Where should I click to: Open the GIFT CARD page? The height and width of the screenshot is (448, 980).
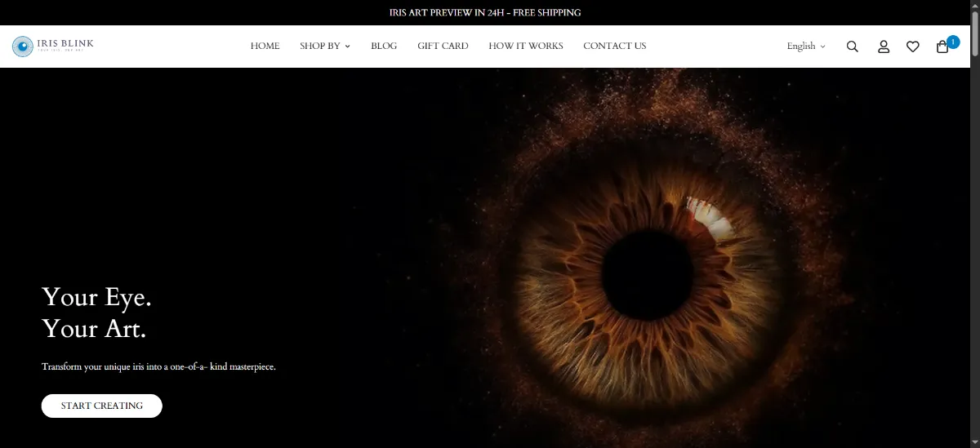point(443,46)
